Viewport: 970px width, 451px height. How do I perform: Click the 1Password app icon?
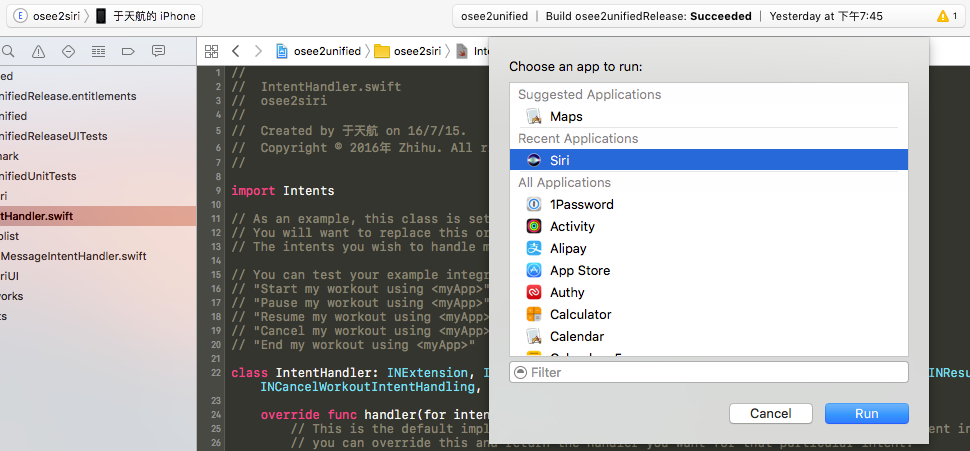pyautogui.click(x=533, y=204)
